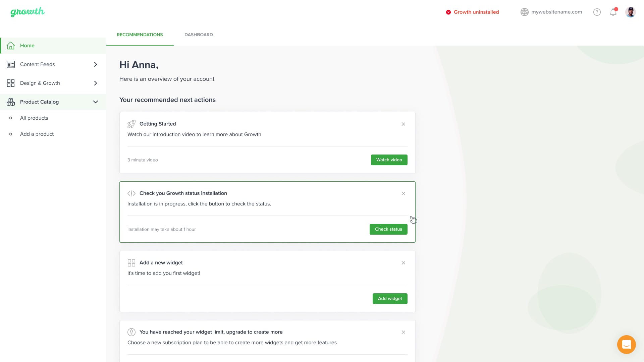Click the globe icon beside mywebsitename.com
Screen dimensions: 644x362
coord(524,12)
